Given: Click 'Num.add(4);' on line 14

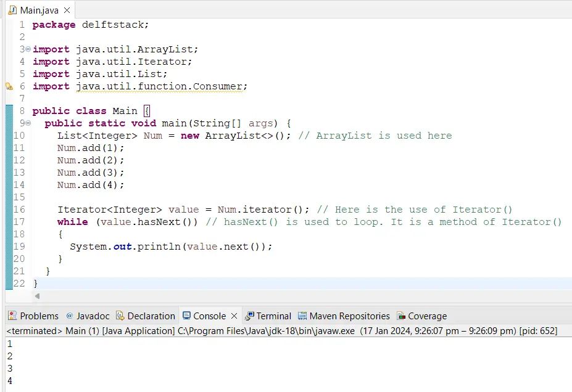Looking at the screenshot, I should pos(91,185).
